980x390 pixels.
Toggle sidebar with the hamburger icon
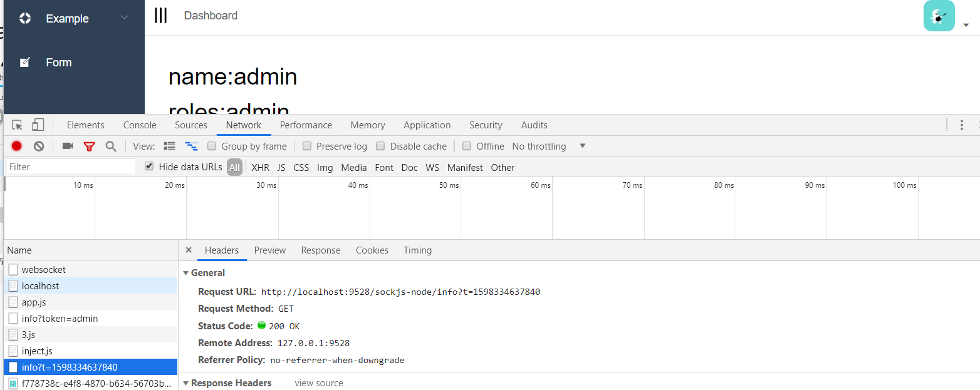click(161, 16)
